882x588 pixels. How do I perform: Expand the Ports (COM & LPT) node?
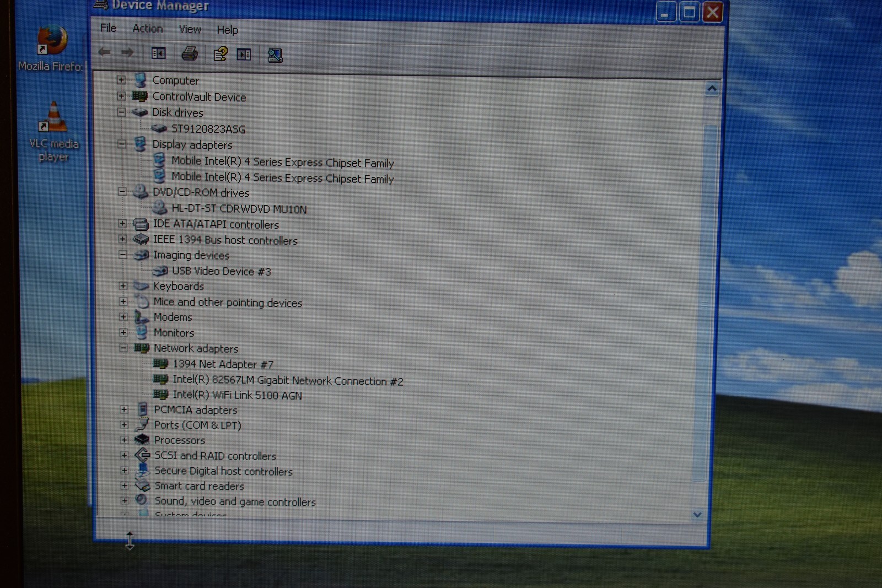pyautogui.click(x=124, y=425)
